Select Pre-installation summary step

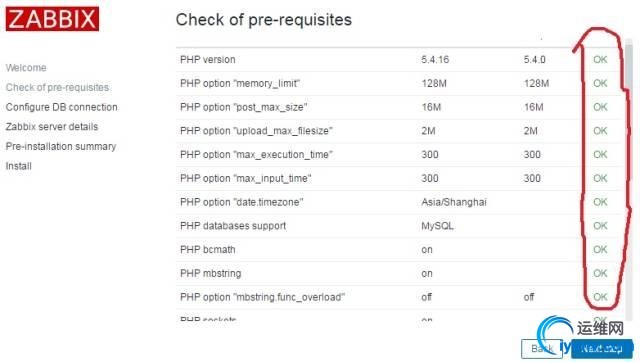[61, 146]
